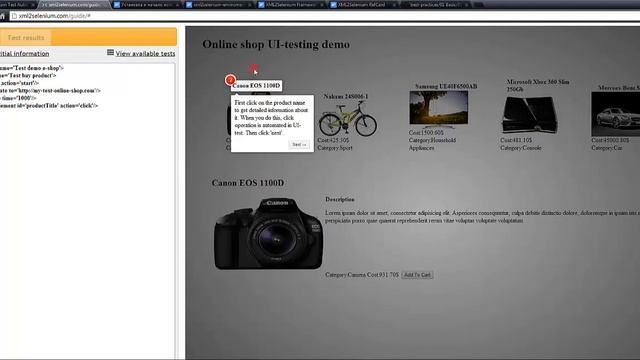Click the Canon EOS 1100D title in the tooltip
Viewport: 640px width, 360px height.
click(x=256, y=85)
